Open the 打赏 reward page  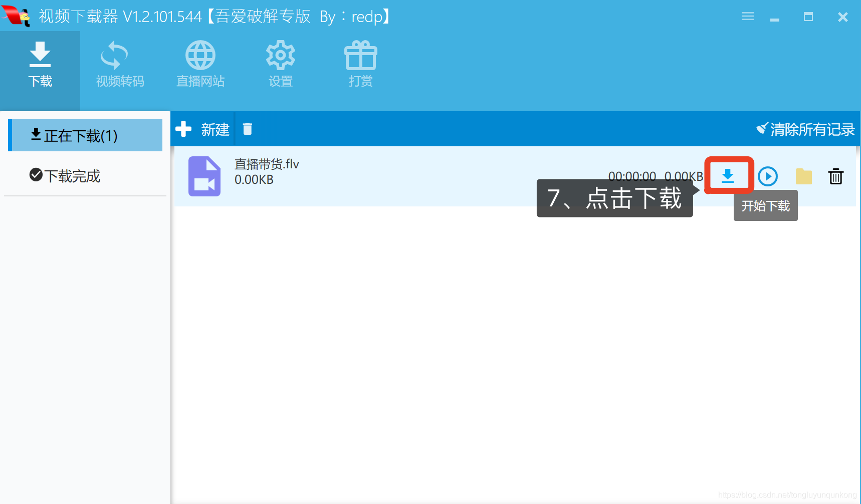click(x=360, y=64)
